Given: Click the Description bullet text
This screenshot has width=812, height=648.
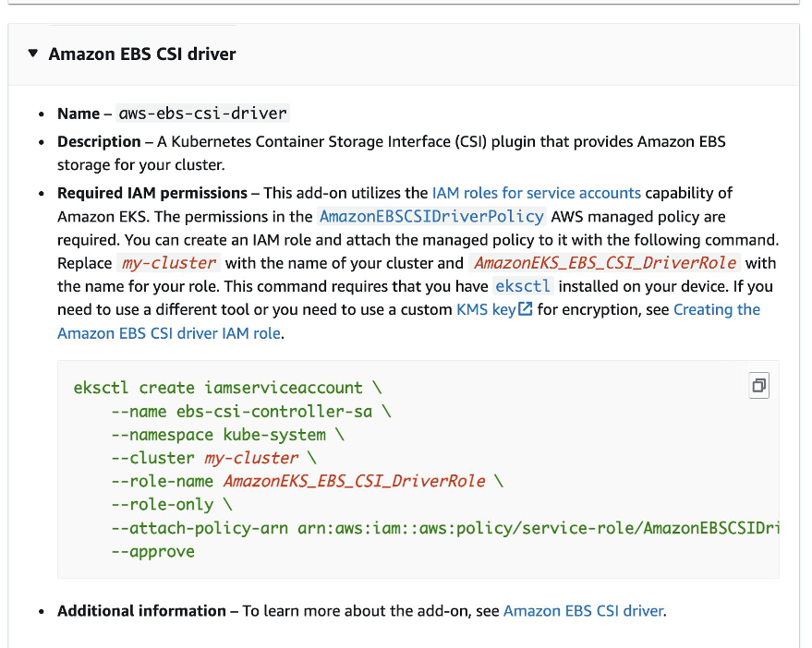Looking at the screenshot, I should (x=99, y=141).
